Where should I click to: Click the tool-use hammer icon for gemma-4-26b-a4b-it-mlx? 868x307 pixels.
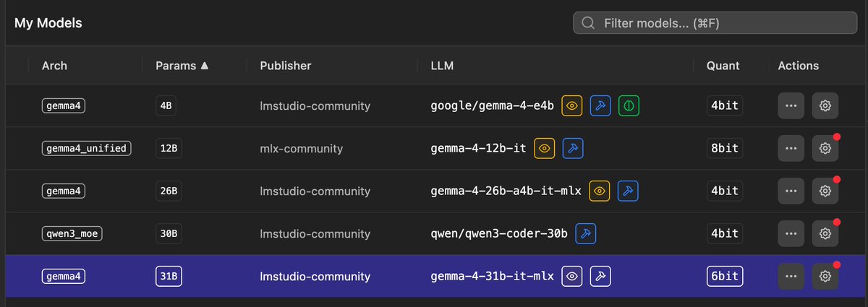click(629, 191)
